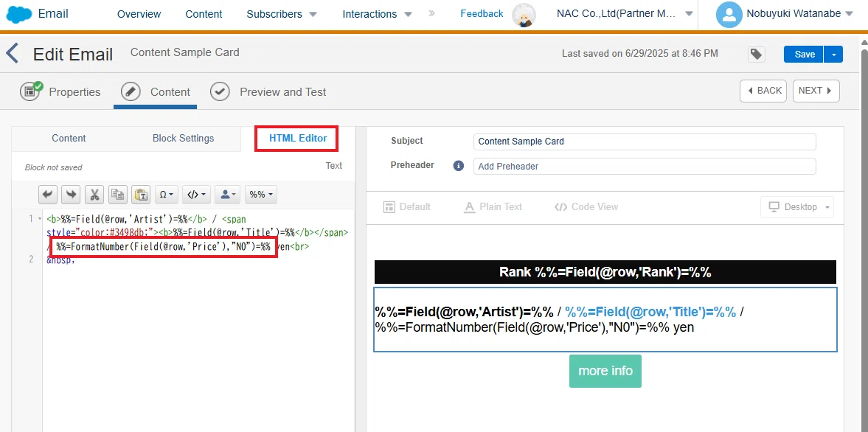Click the Subject input field

pos(645,142)
